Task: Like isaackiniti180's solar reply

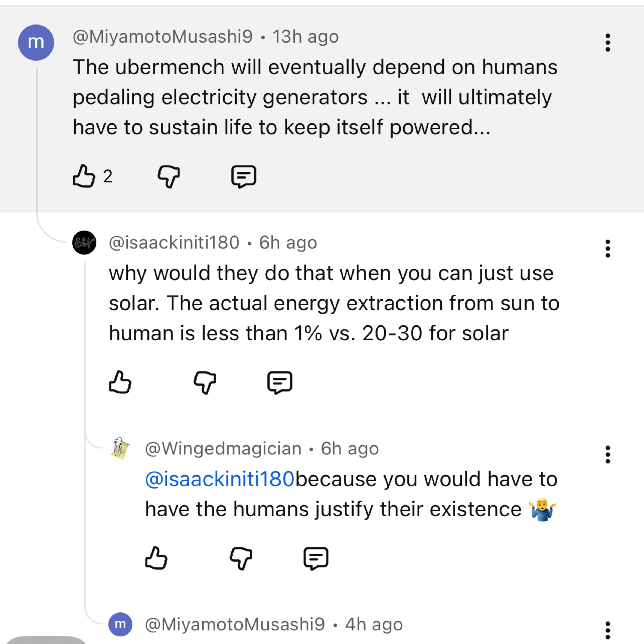Action: tap(120, 382)
